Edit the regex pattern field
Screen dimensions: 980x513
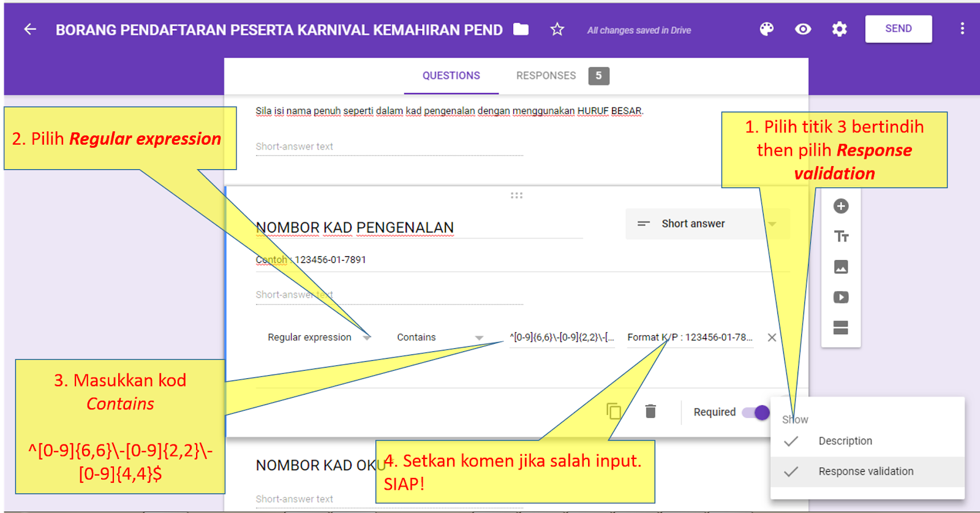(562, 337)
